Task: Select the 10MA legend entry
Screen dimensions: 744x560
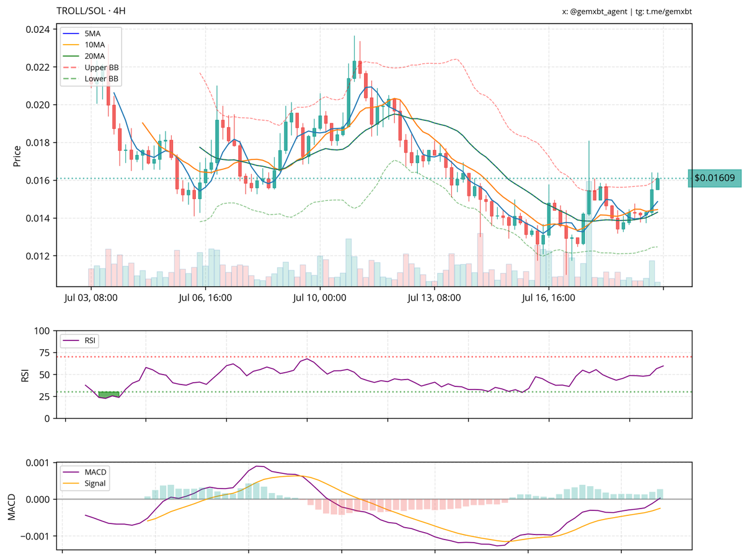Action: pyautogui.click(x=85, y=45)
